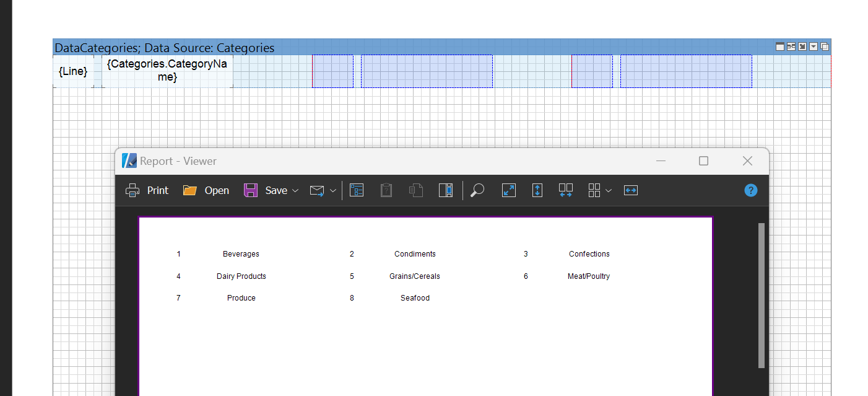Click the printer icon in the viewer toolbar
Image resolution: width=868 pixels, height=396 pixels.
(x=132, y=190)
